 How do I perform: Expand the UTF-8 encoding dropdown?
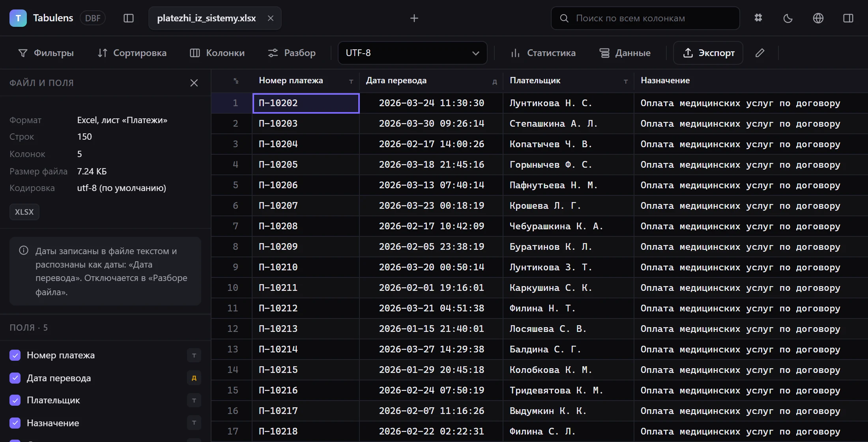point(412,53)
